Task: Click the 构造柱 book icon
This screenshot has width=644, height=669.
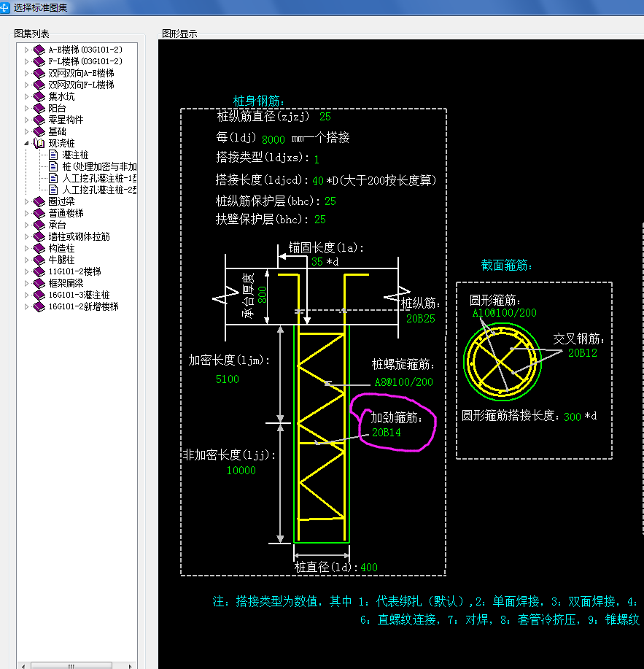Action: [39, 248]
